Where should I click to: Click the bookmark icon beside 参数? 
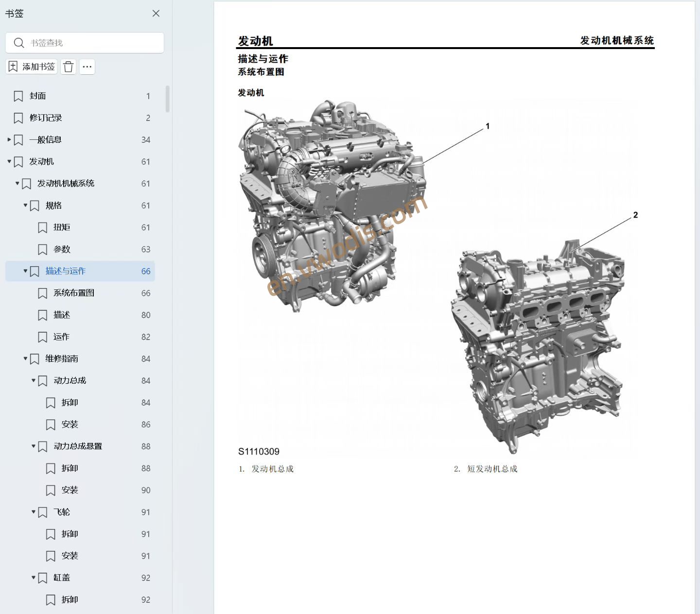[43, 249]
